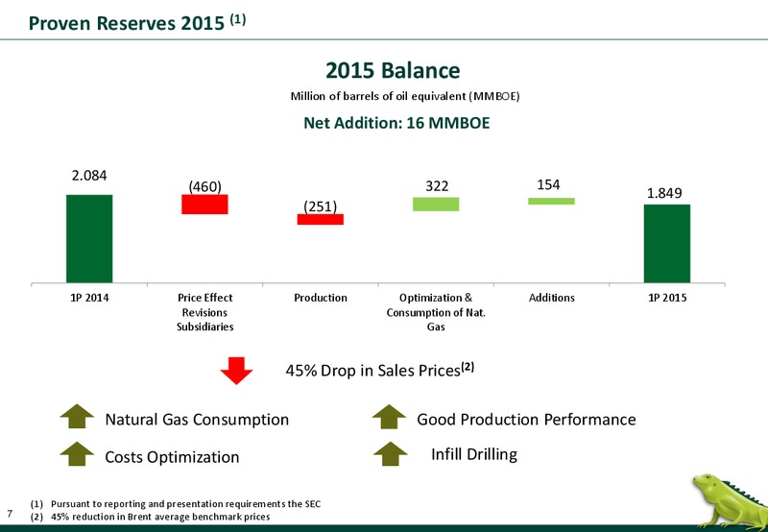Click the 'Proven Reserves 2015' slide heading
Screen dimensions: 768x532
[x=137, y=22]
